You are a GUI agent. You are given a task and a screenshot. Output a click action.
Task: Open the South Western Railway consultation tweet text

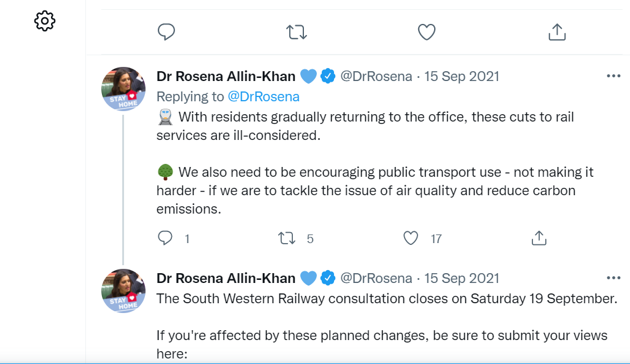coord(386,298)
